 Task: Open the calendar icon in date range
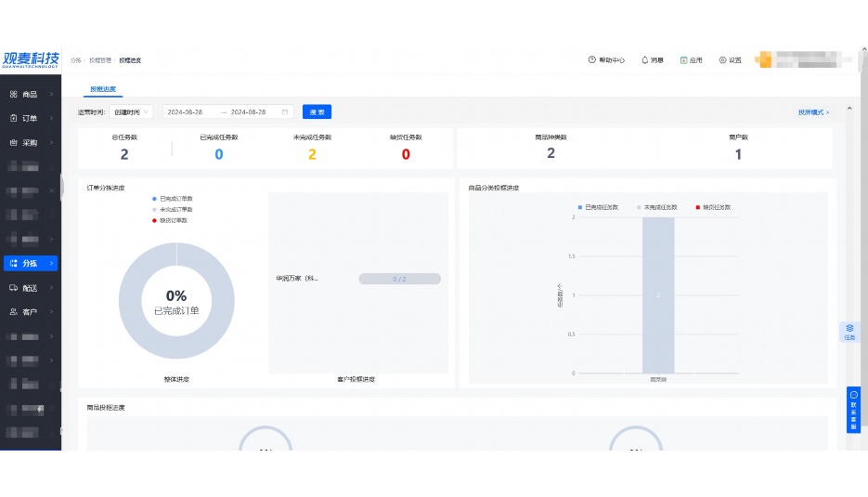click(x=285, y=111)
